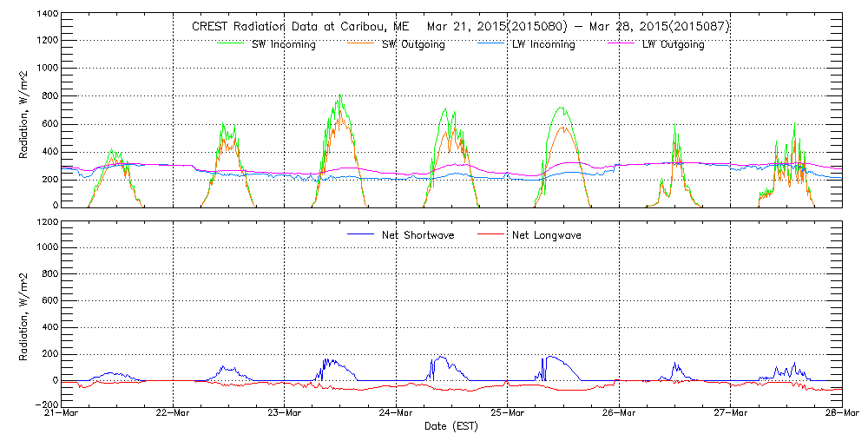The image size is (868, 434).
Task: Click the blue Net Shortwave legend line
Action: click(x=361, y=234)
